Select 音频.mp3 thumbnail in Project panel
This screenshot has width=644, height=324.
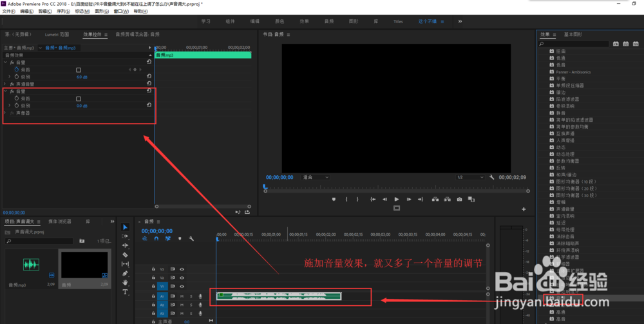31,265
